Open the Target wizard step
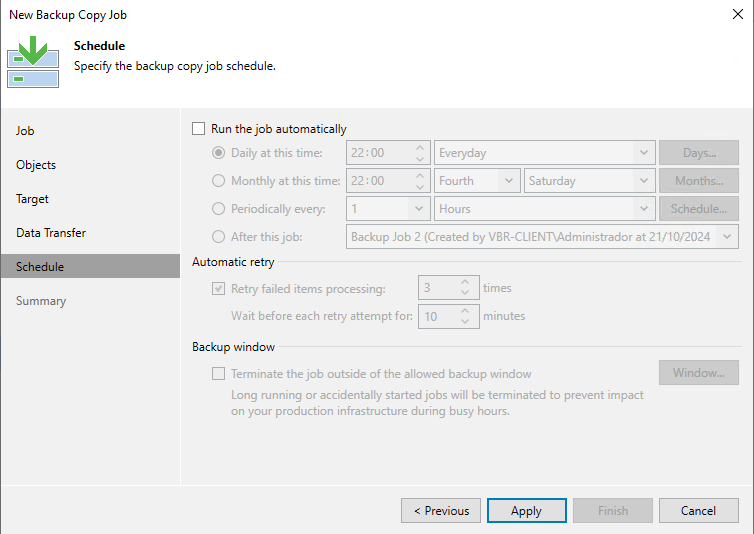Screen dimensions: 754x534 33,199
